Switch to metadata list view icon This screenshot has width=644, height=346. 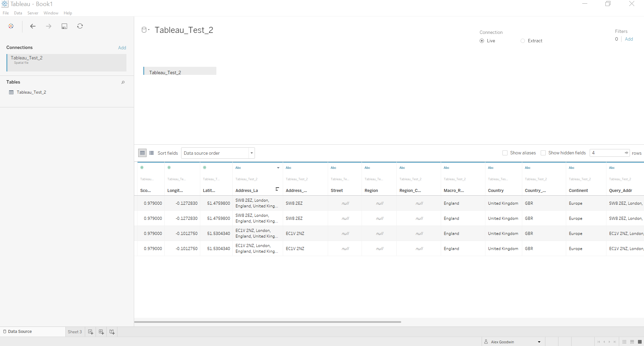coord(152,153)
